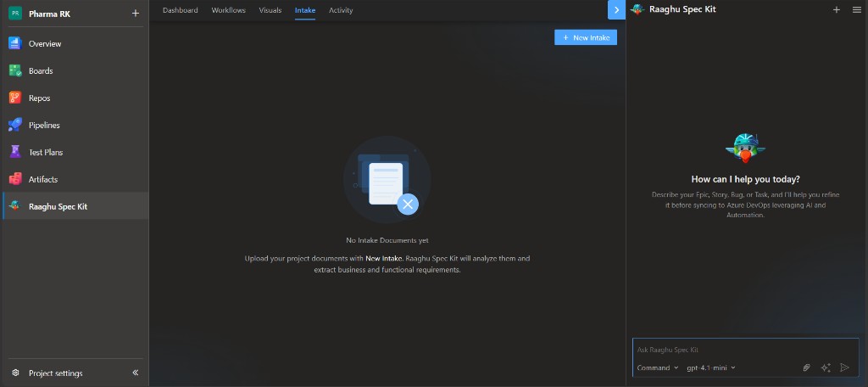Open Boards from the sidebar

coord(75,71)
